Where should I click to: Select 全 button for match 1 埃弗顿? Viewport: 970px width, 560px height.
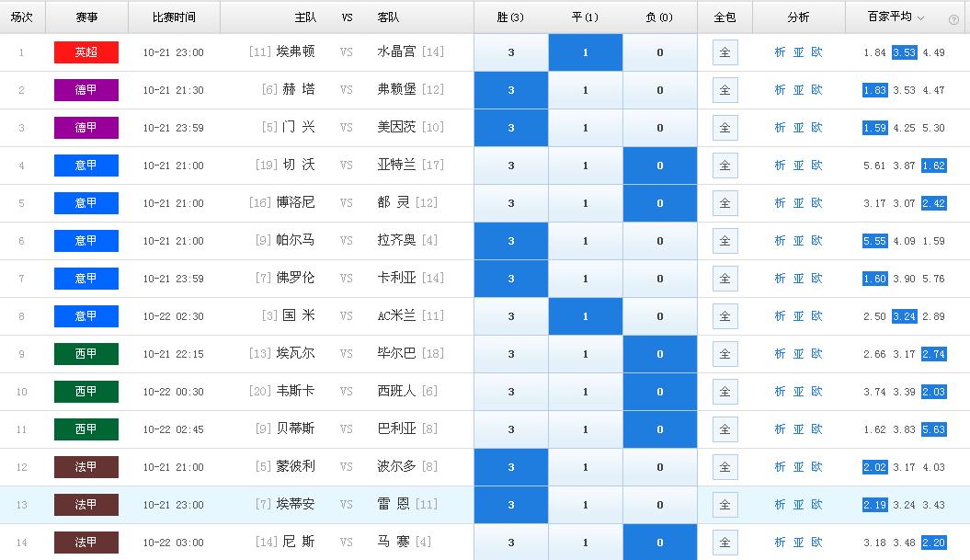point(725,52)
